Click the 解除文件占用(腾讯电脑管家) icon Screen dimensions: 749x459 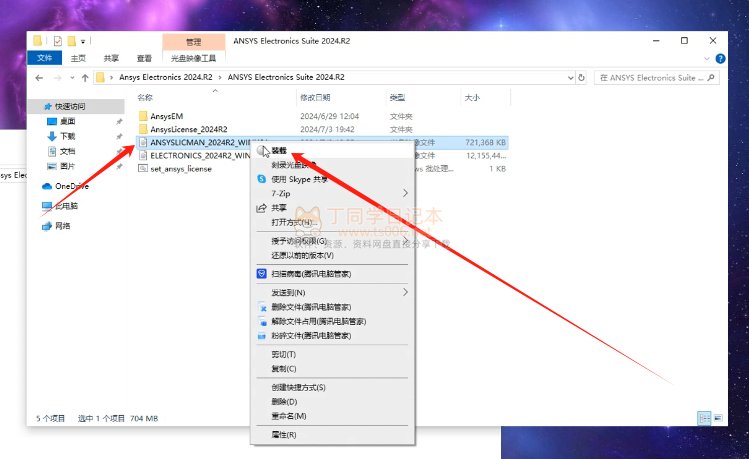[262, 321]
